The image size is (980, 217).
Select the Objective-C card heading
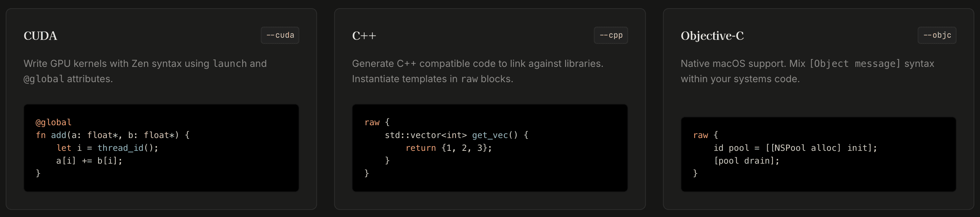[712, 36]
